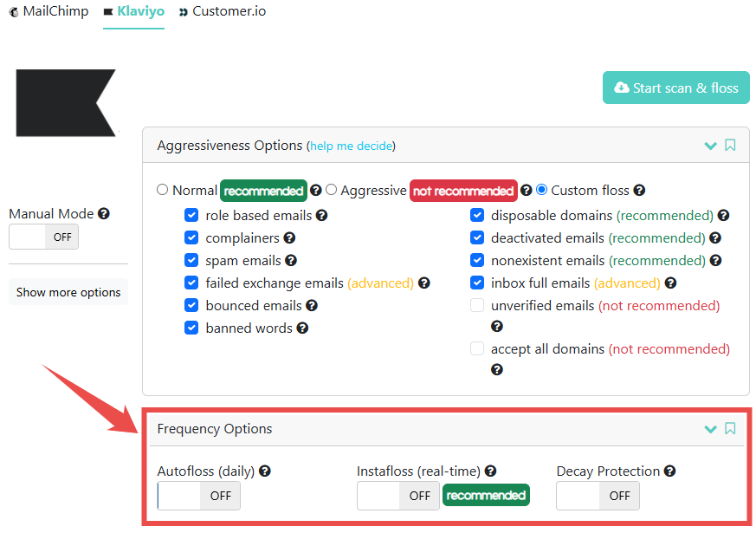This screenshot has height=533, width=756.
Task: Check the unverified emails checkbox
Action: click(477, 305)
